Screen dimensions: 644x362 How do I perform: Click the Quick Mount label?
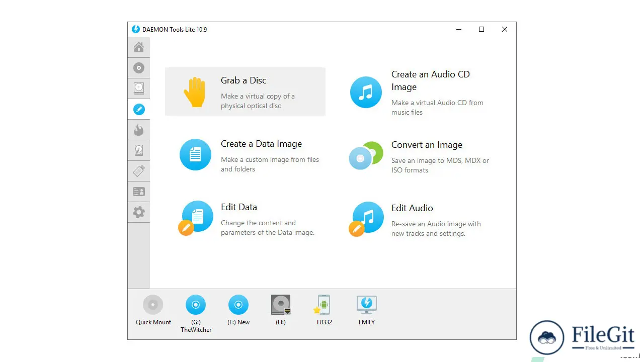[153, 322]
